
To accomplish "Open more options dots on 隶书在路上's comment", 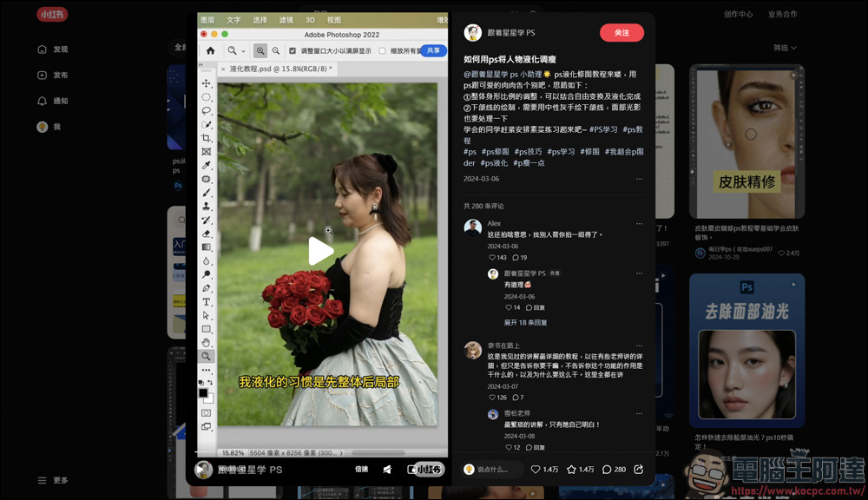I will click(639, 345).
